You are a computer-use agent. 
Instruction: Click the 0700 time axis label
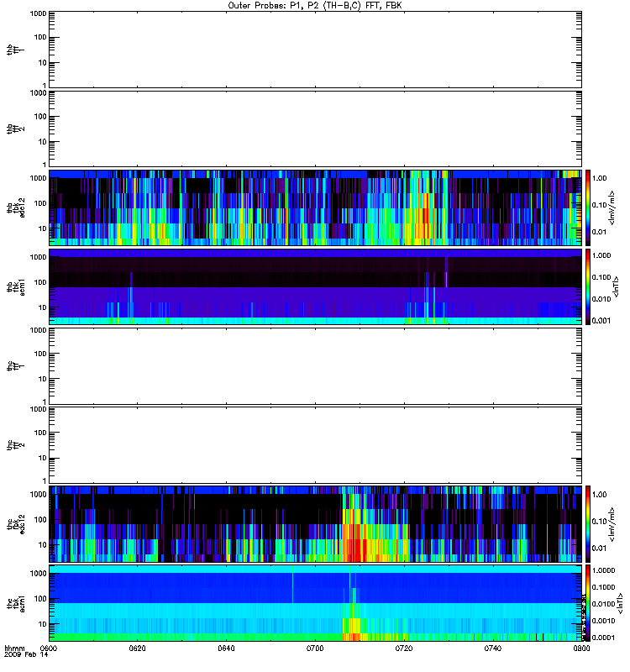coord(315,648)
